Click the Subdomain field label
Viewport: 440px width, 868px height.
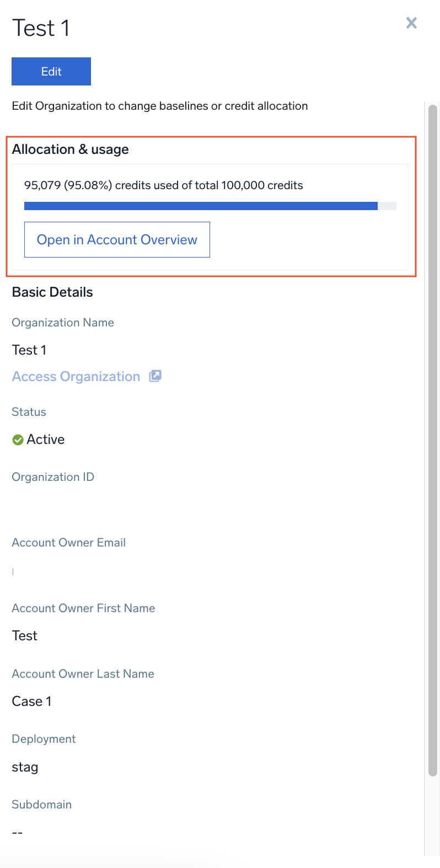(42, 805)
